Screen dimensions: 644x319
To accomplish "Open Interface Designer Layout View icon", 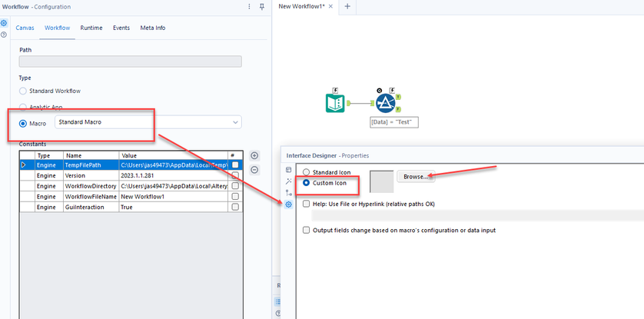I will (288, 170).
